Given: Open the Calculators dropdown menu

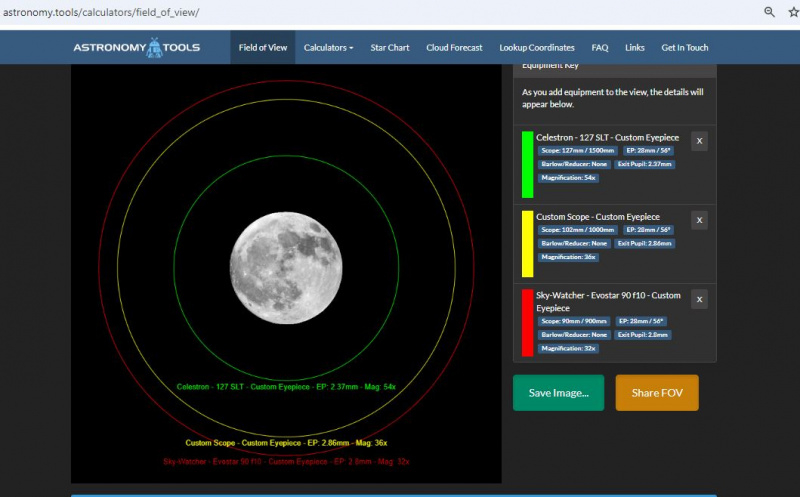Looking at the screenshot, I should tap(328, 47).
